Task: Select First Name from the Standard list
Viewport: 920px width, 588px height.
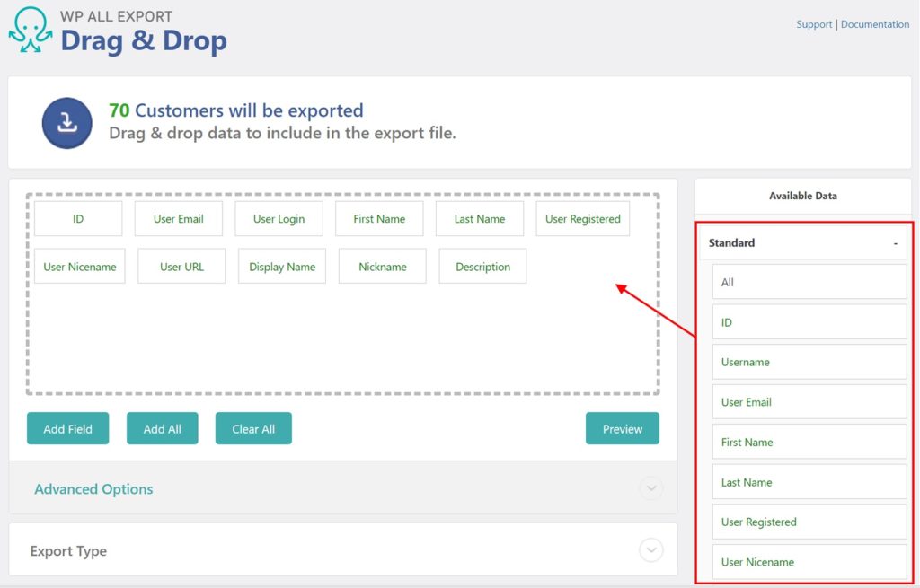Action: pyautogui.click(x=809, y=442)
